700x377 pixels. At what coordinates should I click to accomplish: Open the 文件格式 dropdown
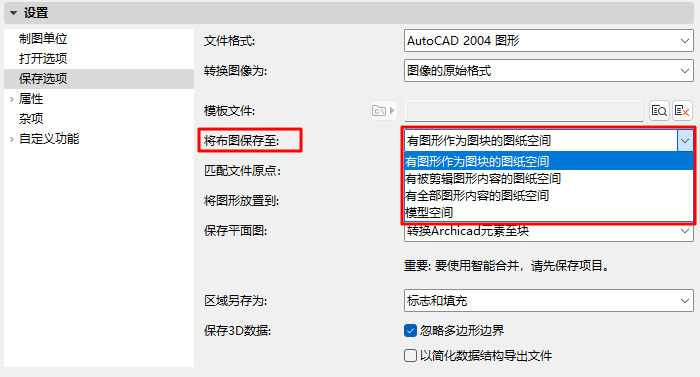coord(549,41)
